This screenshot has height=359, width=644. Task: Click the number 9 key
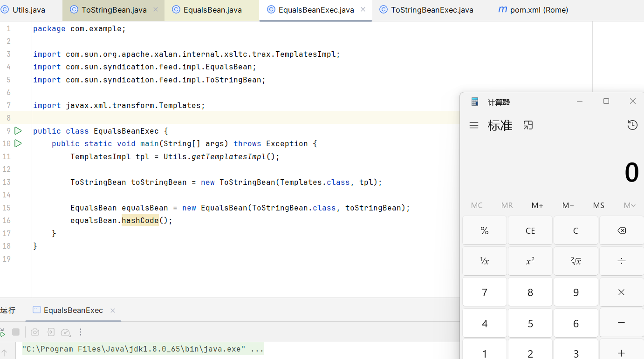(576, 292)
